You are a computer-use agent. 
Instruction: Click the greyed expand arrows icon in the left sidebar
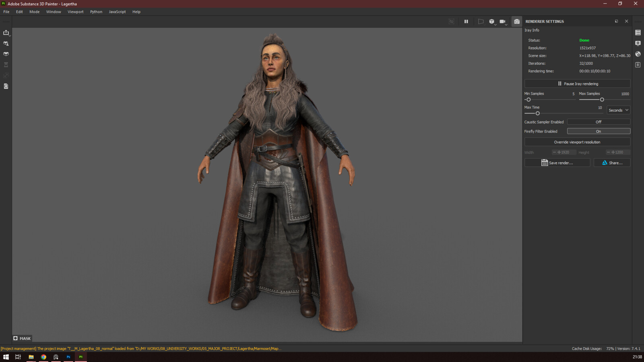[x=6, y=75]
